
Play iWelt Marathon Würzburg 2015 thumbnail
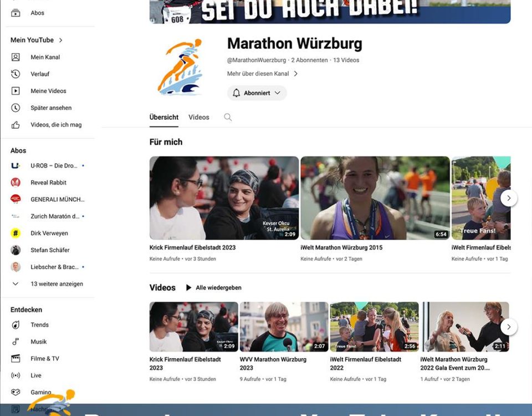[x=375, y=198]
